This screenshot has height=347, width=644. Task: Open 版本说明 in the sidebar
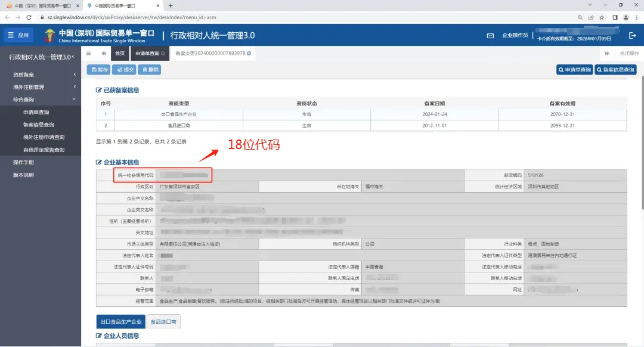point(23,175)
